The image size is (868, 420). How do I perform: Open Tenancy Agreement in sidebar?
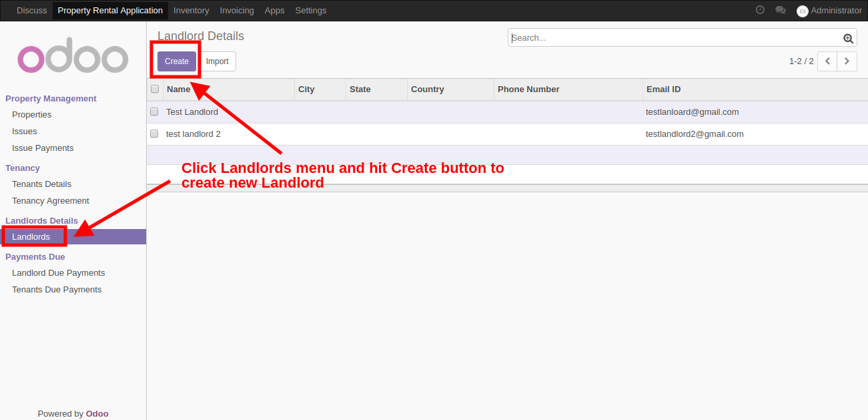coord(51,200)
